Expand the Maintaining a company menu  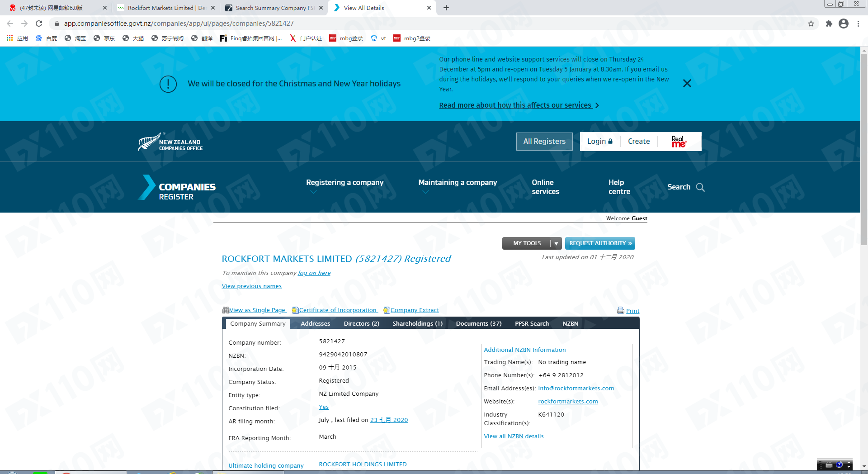[458, 187]
